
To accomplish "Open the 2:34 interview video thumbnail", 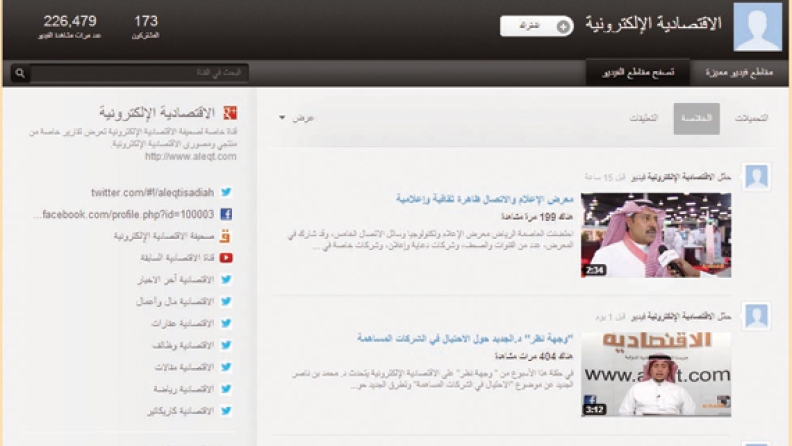I will coord(656,235).
